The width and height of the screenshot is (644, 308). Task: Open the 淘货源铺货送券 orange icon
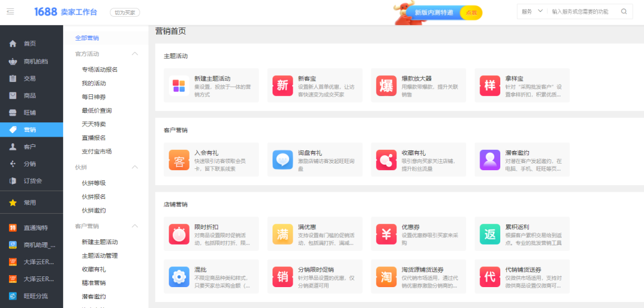click(x=386, y=277)
